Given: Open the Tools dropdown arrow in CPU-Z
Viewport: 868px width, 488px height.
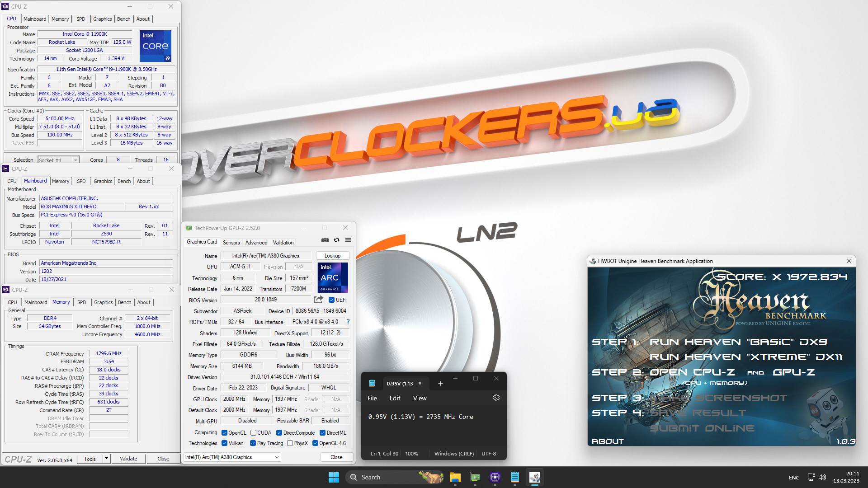Looking at the screenshot, I should tap(106, 458).
